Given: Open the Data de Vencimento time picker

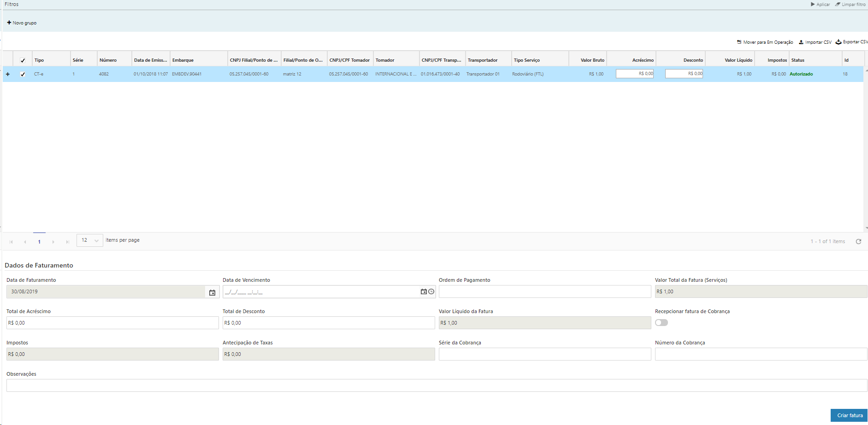Looking at the screenshot, I should tap(431, 291).
